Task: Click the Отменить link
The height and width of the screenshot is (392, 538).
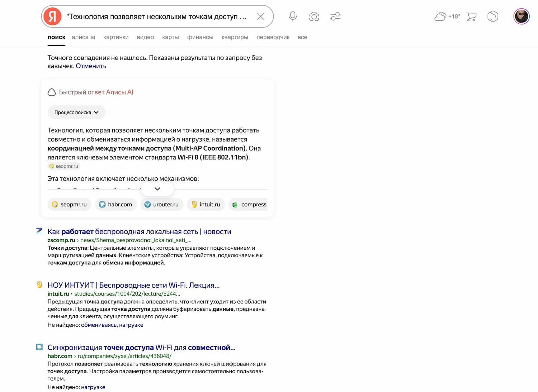Action: click(91, 66)
